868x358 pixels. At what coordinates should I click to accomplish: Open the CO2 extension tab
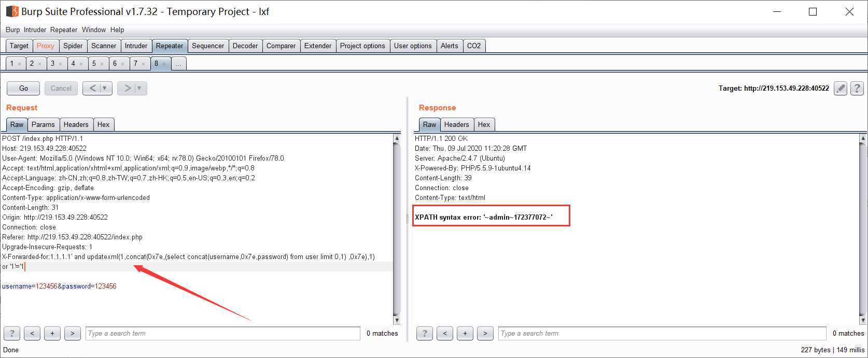click(474, 46)
